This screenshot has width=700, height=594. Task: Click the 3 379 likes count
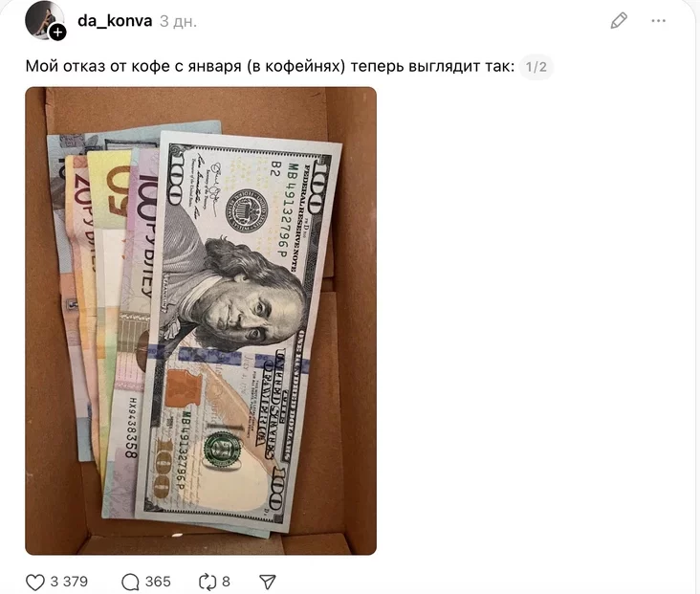69,582
